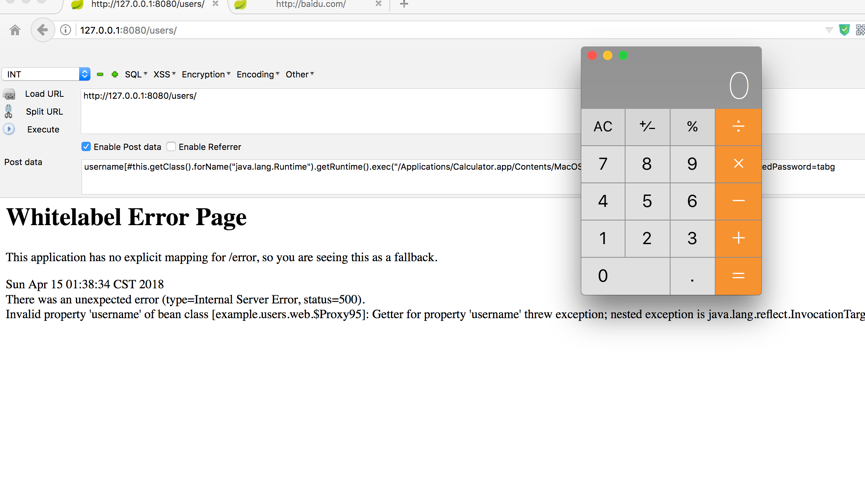Split URL in HackBar

[44, 111]
